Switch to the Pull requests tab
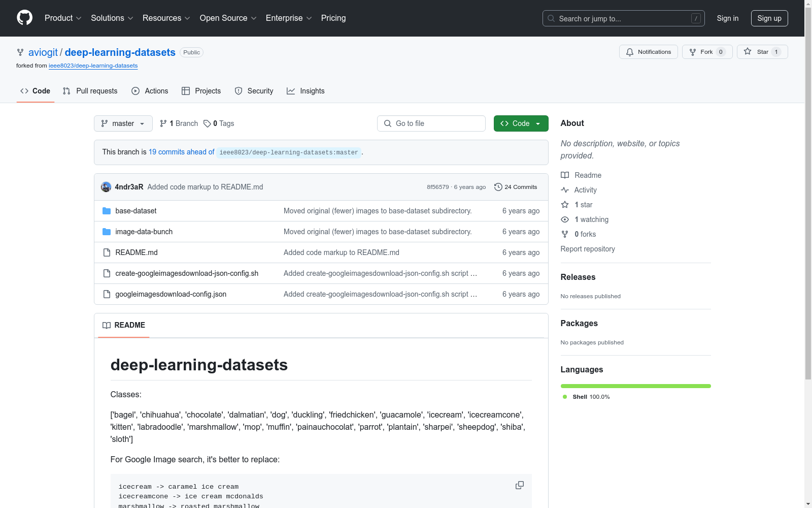This screenshot has height=508, width=812. [x=90, y=91]
